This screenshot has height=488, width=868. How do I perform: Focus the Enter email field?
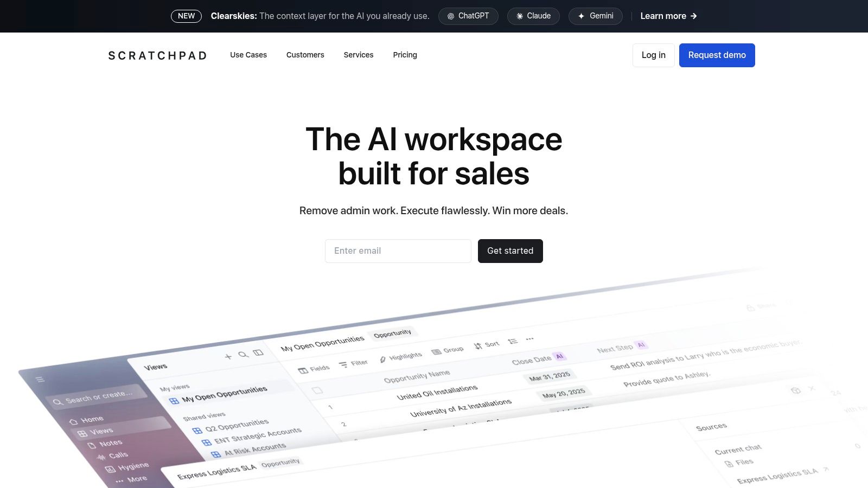click(398, 251)
